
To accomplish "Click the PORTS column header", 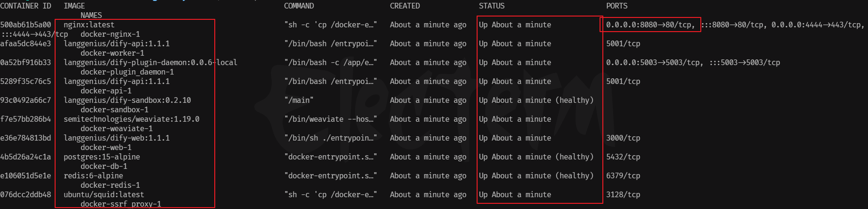I will click(x=617, y=6).
